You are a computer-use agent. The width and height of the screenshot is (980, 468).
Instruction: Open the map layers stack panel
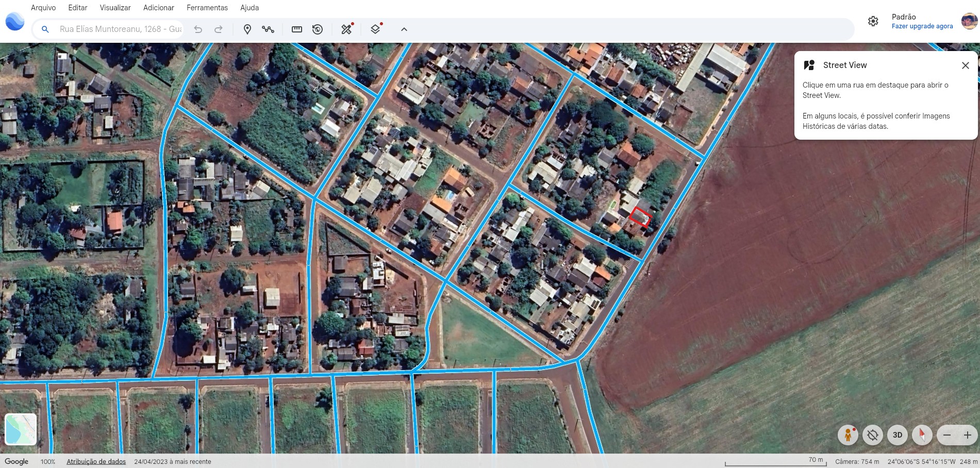point(376,29)
